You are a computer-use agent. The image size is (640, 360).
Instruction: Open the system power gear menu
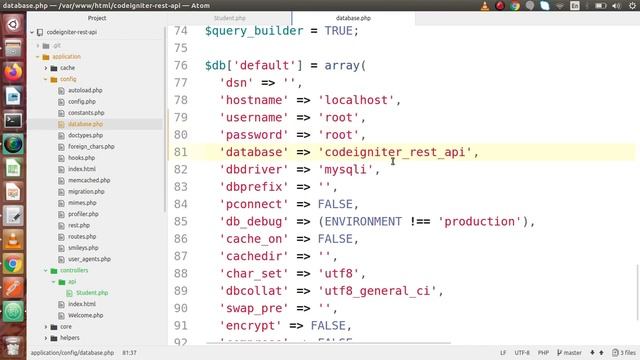tap(632, 6)
